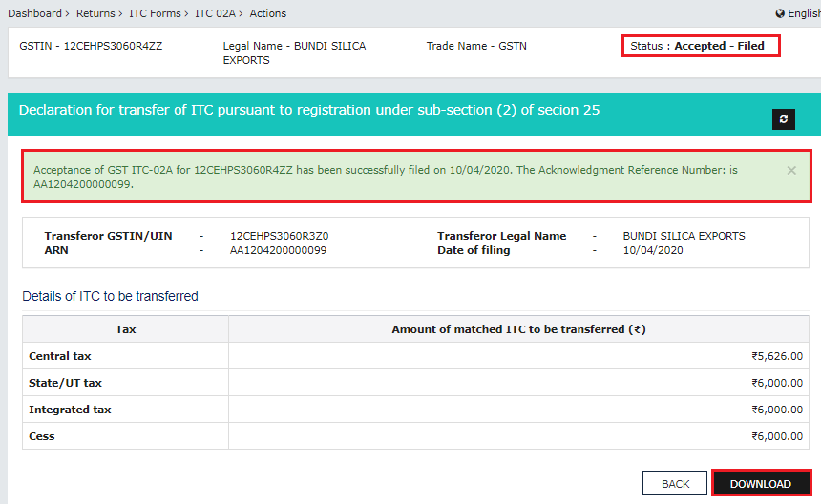821x504 pixels.
Task: Click Integrated tax amount ₹6,000.00
Action: tap(777, 409)
